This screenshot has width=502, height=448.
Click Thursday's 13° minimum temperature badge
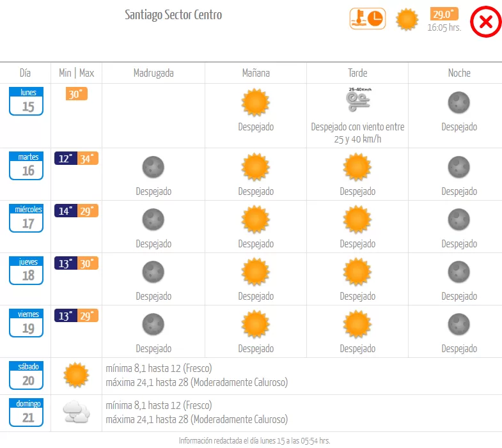point(65,263)
